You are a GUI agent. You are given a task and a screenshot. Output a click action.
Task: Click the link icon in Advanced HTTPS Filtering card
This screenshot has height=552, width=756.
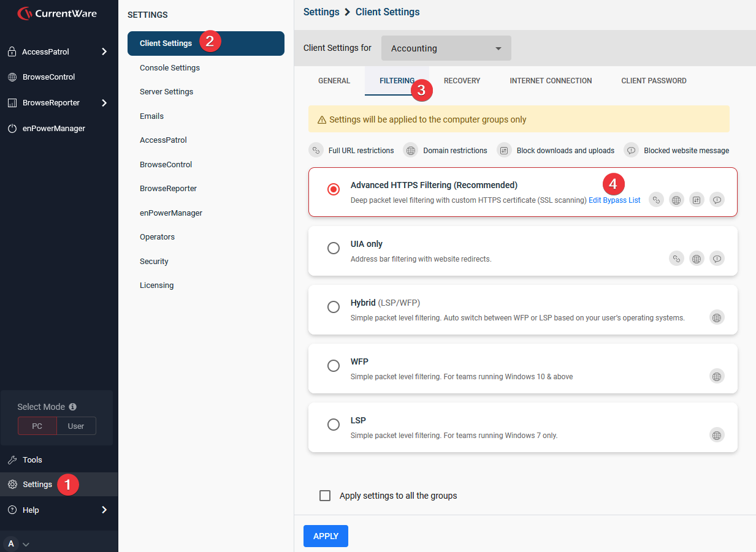[x=657, y=200]
